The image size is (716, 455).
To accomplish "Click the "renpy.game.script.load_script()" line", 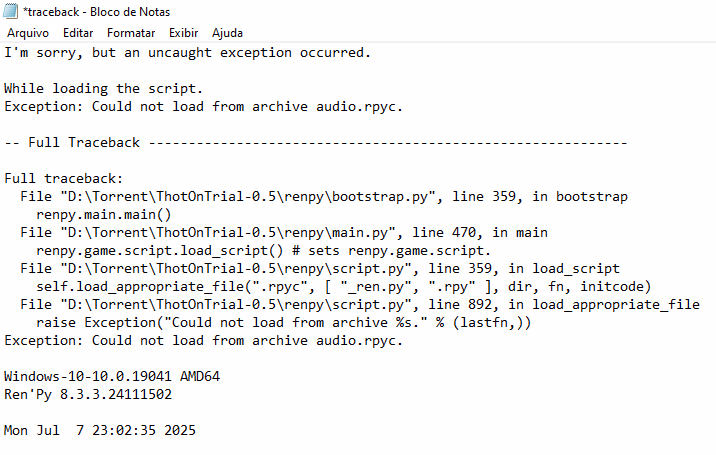I will pyautogui.click(x=263, y=251).
